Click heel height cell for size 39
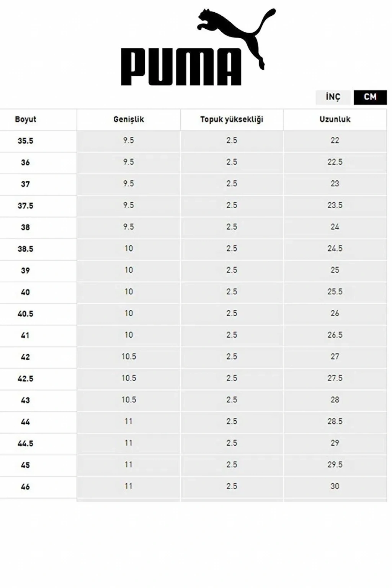Viewport: 392px width, 588px height. [x=232, y=270]
